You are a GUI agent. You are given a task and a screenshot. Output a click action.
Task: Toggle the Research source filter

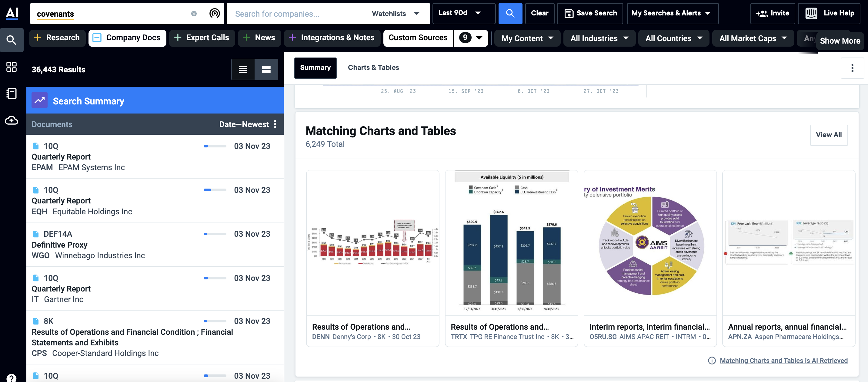click(x=57, y=38)
